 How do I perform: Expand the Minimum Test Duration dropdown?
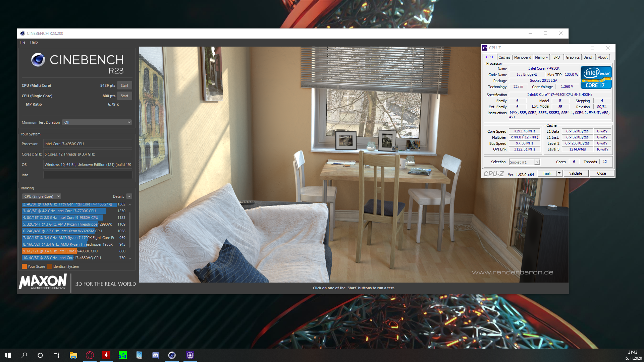97,122
